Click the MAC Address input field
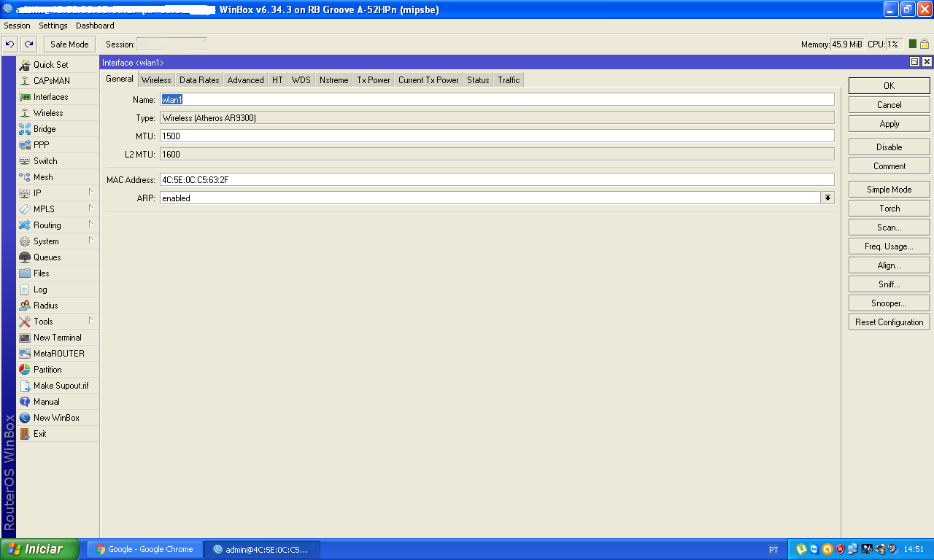 (497, 179)
